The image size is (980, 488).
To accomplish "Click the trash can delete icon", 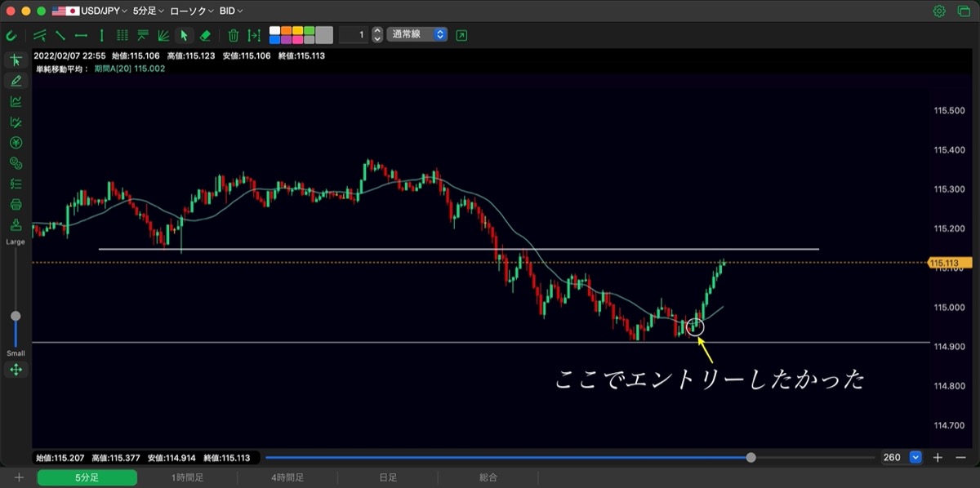I will pos(234,35).
